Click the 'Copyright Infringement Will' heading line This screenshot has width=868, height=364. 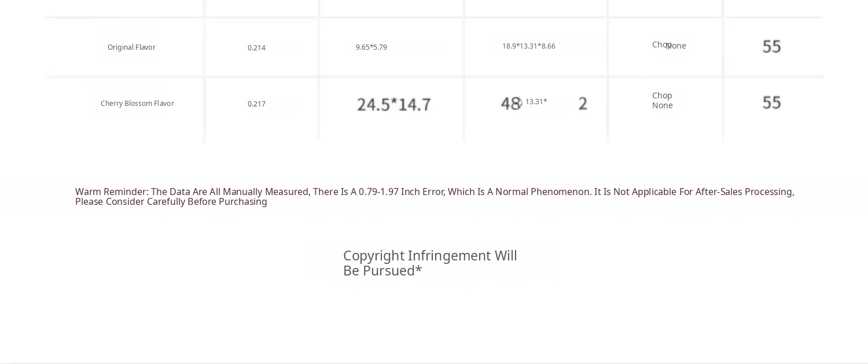pos(430,256)
